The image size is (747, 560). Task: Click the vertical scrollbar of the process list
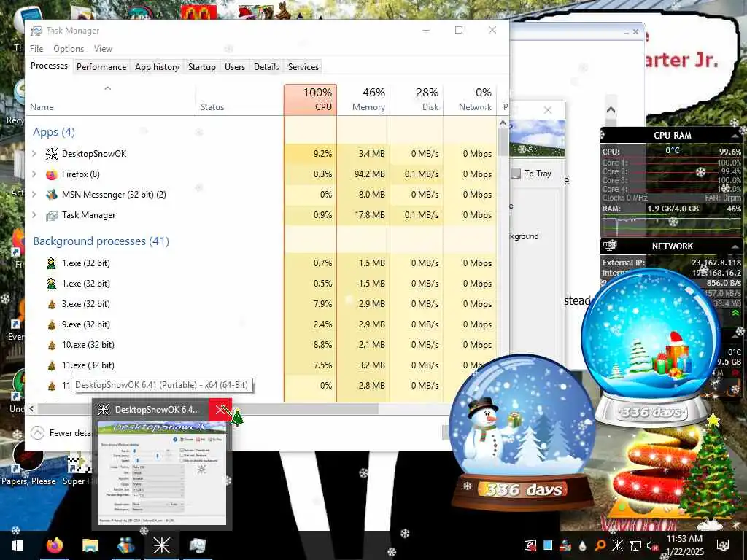coord(503,141)
